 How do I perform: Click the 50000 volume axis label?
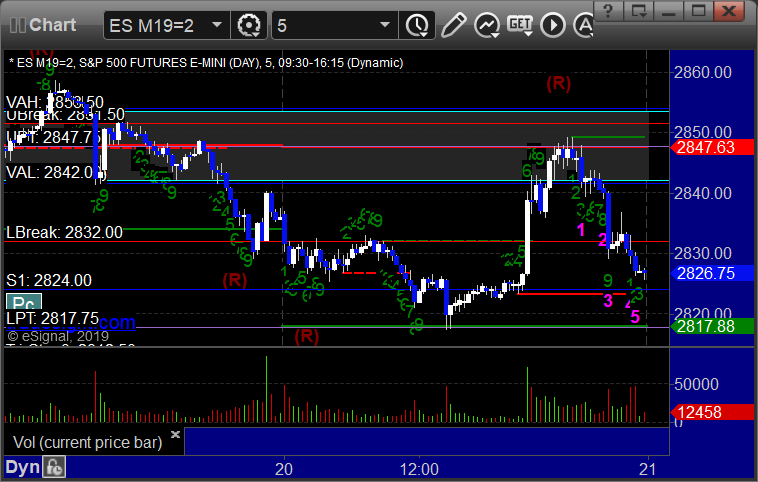click(696, 384)
